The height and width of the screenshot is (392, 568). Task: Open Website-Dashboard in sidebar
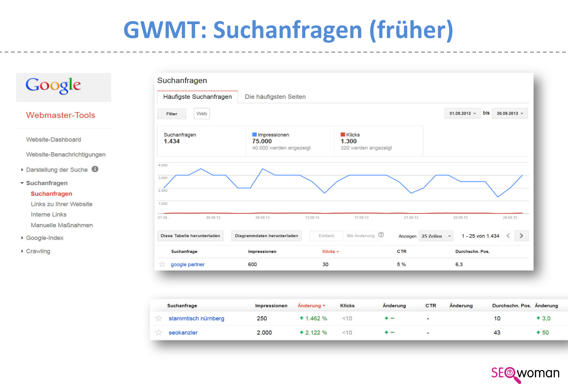point(53,139)
